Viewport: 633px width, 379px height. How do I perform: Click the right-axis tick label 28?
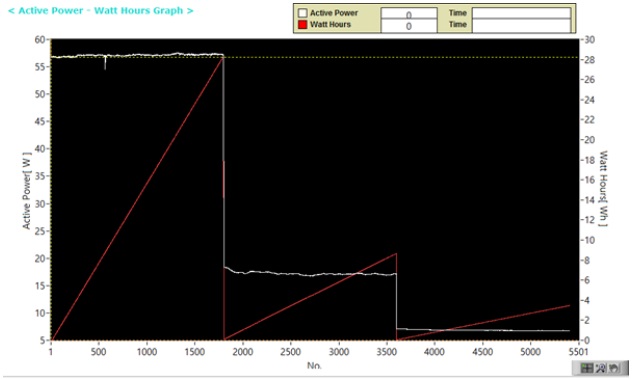[590, 60]
